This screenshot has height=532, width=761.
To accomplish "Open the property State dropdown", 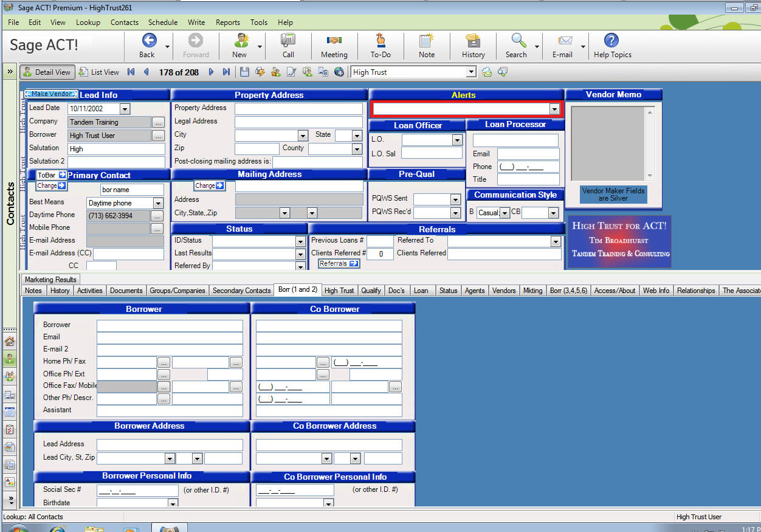I will pos(357,136).
